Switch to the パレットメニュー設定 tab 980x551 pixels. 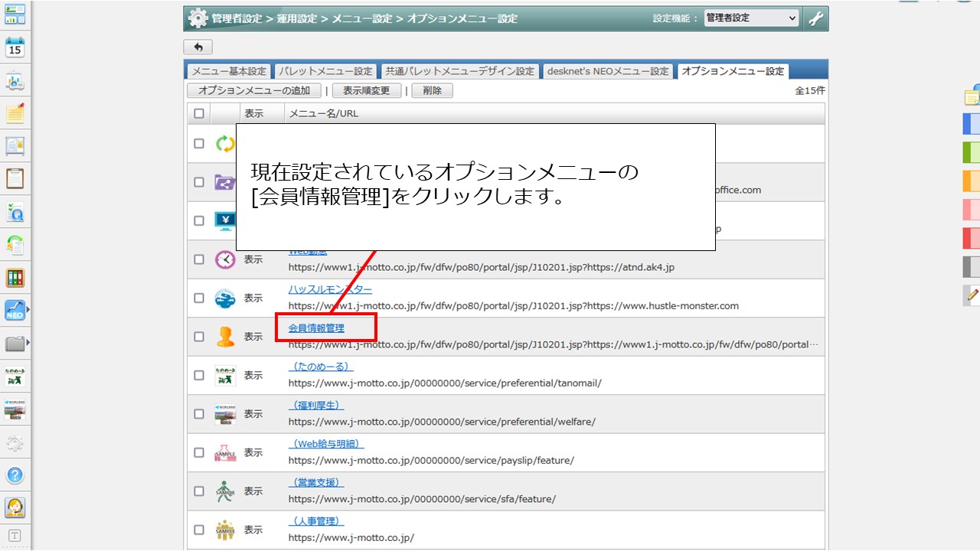[x=325, y=71]
